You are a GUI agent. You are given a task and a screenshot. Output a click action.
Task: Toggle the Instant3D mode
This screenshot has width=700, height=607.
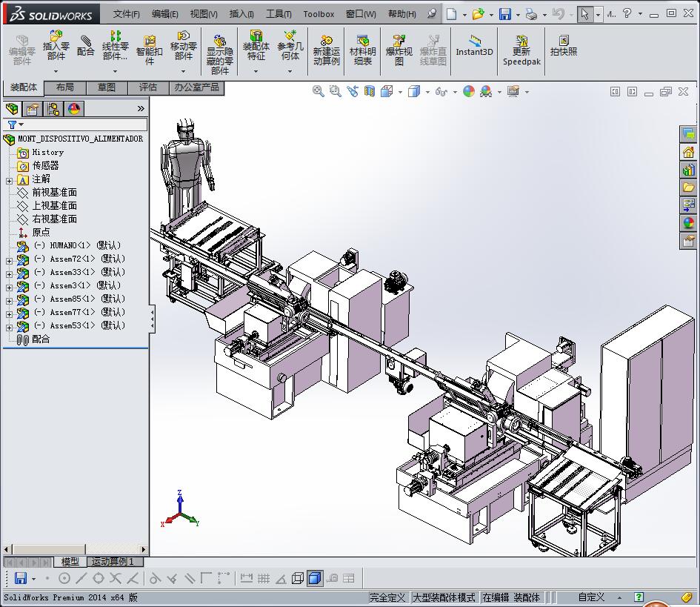coord(474,44)
